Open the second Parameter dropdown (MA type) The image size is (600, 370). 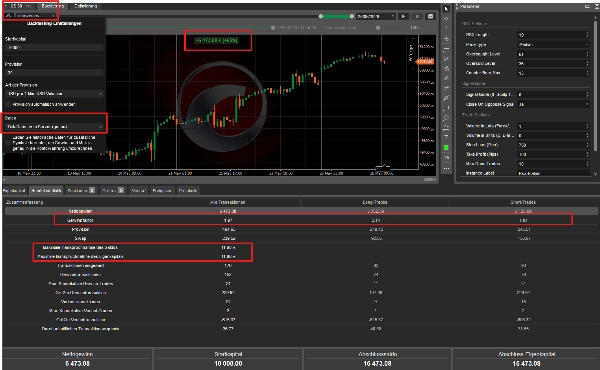pyautogui.click(x=553, y=44)
